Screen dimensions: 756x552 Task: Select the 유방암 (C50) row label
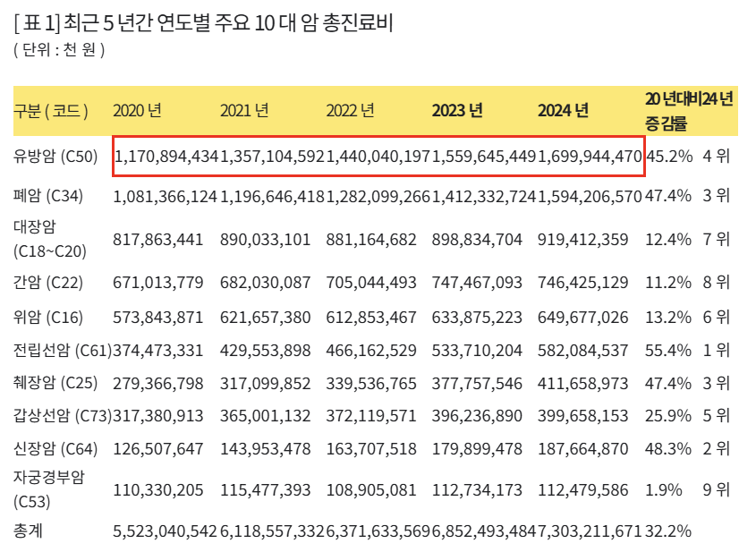[54, 155]
